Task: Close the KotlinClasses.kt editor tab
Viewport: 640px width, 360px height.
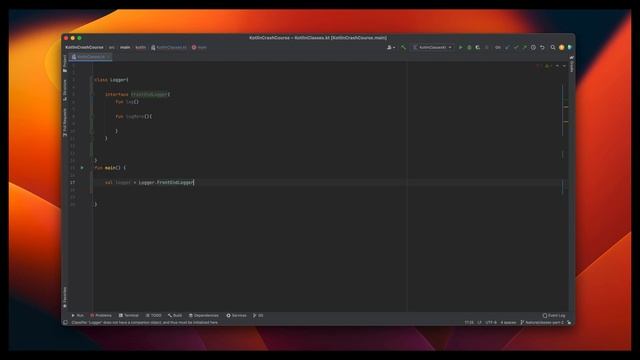Action: pyautogui.click(x=109, y=57)
